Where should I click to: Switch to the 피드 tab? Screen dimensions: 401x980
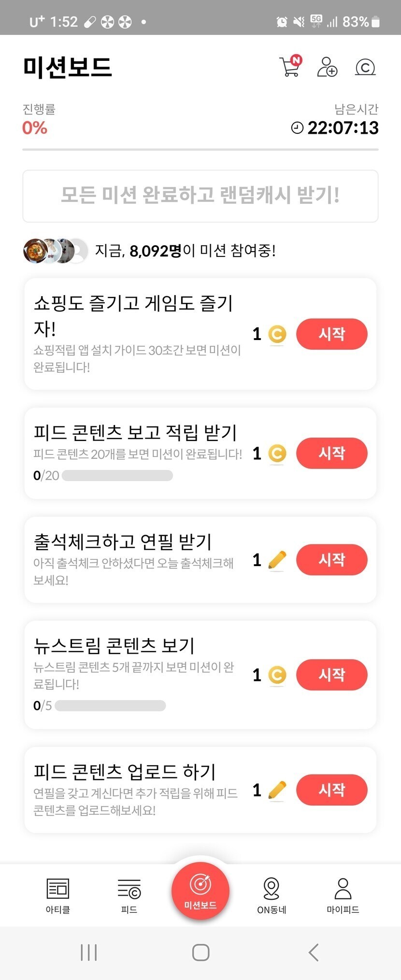click(129, 895)
